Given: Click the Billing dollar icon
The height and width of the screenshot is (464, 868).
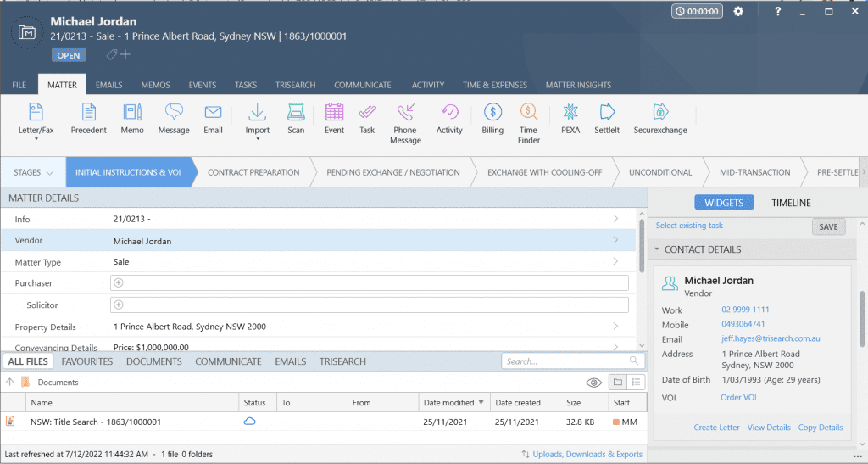Looking at the screenshot, I should [x=492, y=112].
